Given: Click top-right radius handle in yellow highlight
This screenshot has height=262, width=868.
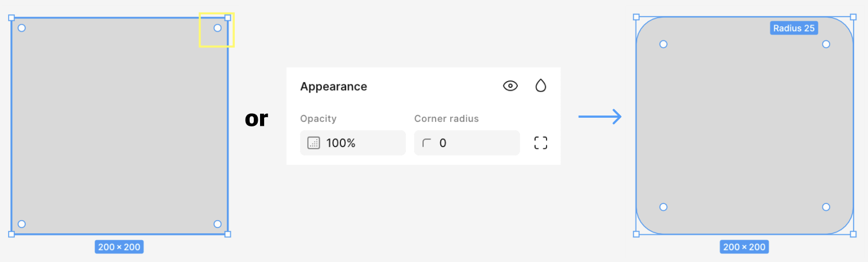Looking at the screenshot, I should tap(218, 28).
